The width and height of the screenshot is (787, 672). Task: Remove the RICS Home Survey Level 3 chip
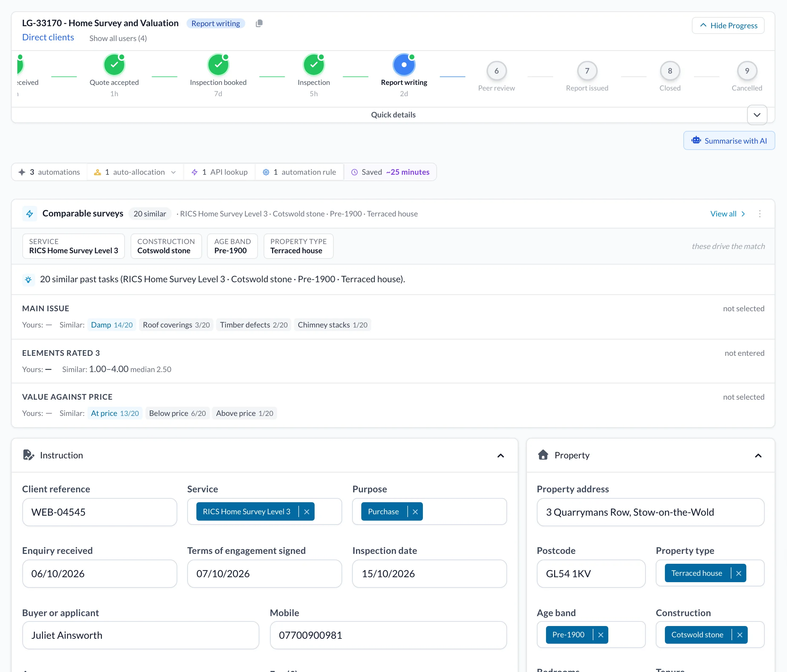(307, 512)
